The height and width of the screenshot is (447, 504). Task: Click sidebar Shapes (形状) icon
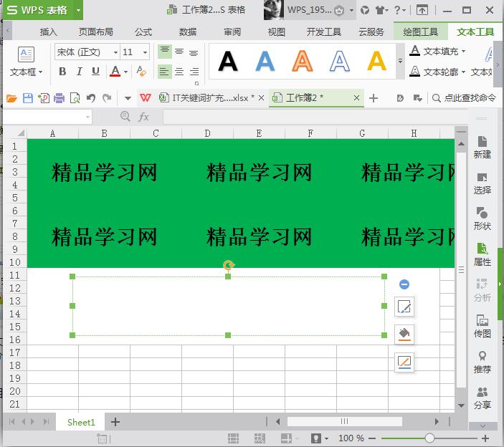(482, 219)
